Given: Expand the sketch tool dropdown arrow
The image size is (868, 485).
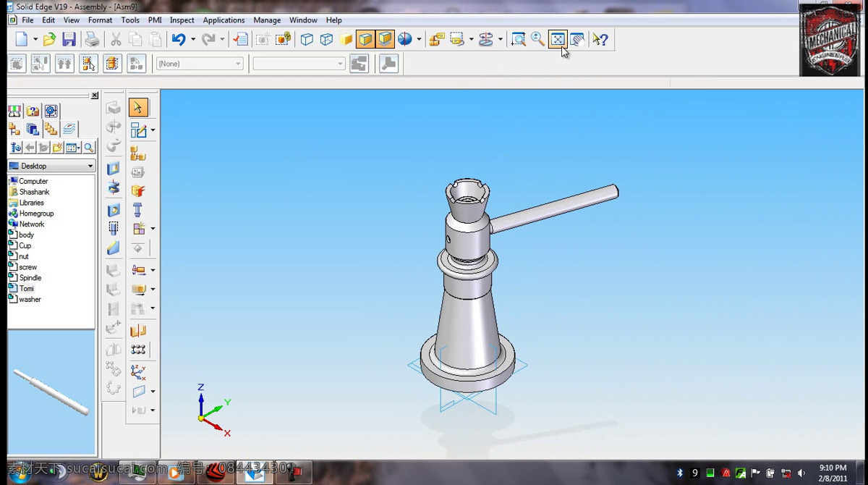Looking at the screenshot, I should point(153,131).
